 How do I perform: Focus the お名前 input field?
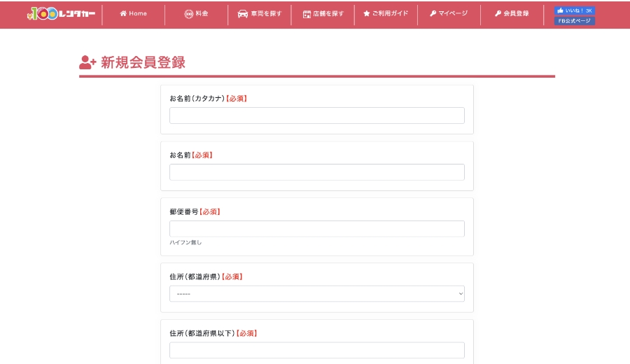pos(317,172)
